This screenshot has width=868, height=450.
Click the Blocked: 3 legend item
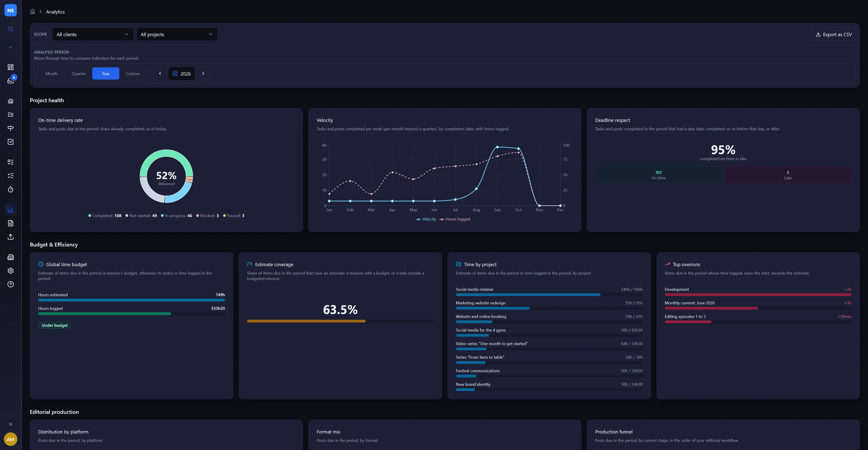click(x=208, y=216)
